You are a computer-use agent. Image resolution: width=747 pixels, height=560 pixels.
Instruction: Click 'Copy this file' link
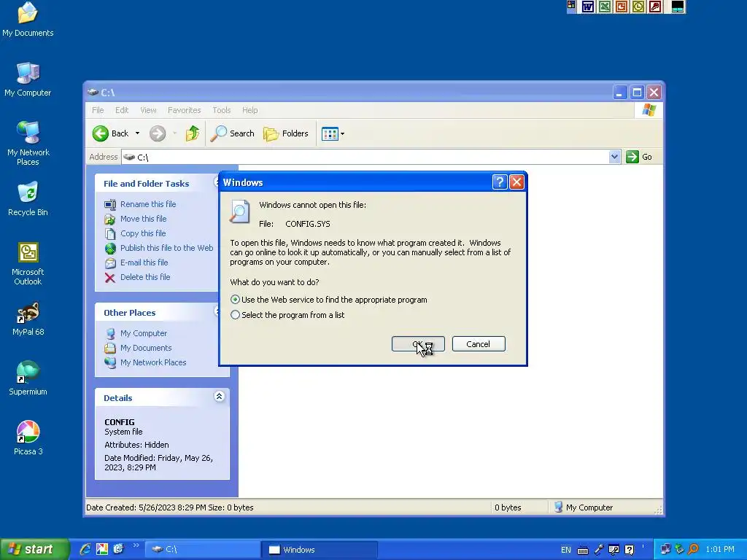tap(143, 233)
